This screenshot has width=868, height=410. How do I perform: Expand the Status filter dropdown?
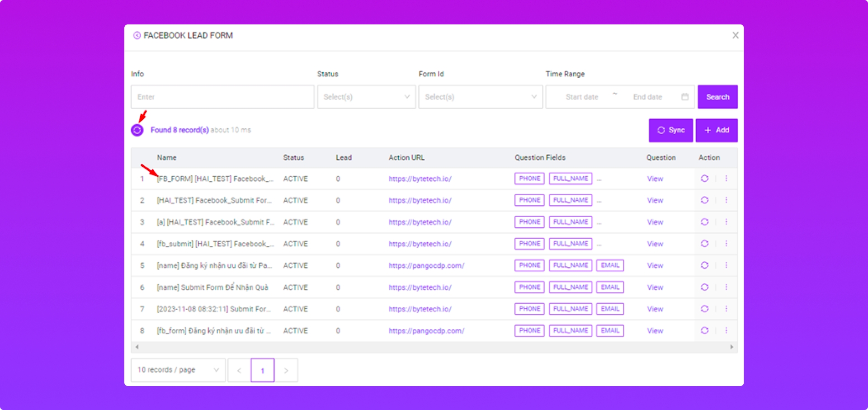coord(366,97)
